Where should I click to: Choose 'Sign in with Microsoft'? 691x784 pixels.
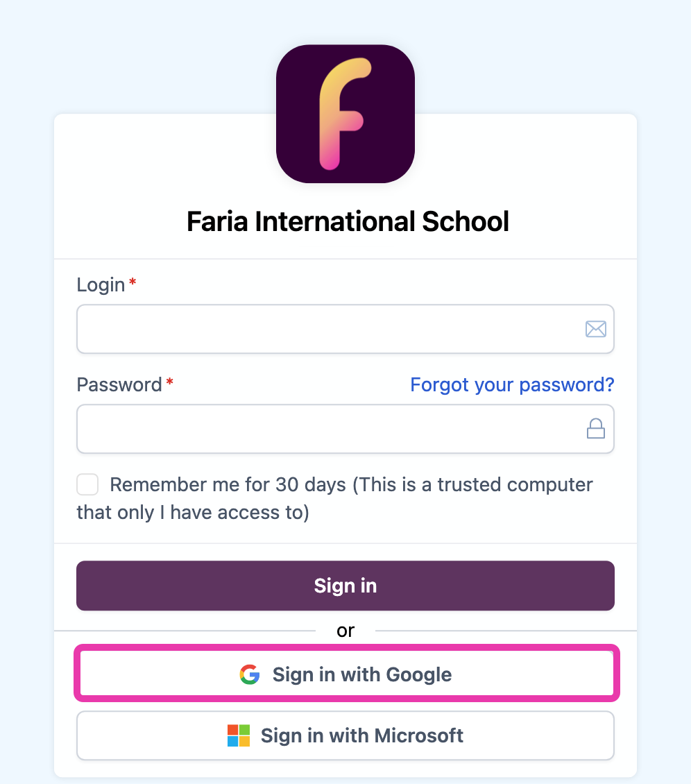[x=345, y=735]
